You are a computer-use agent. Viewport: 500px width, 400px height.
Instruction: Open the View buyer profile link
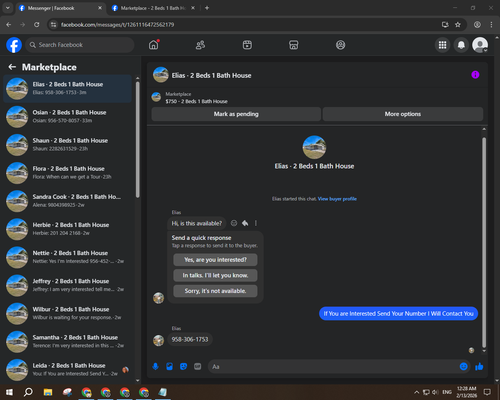(337, 199)
